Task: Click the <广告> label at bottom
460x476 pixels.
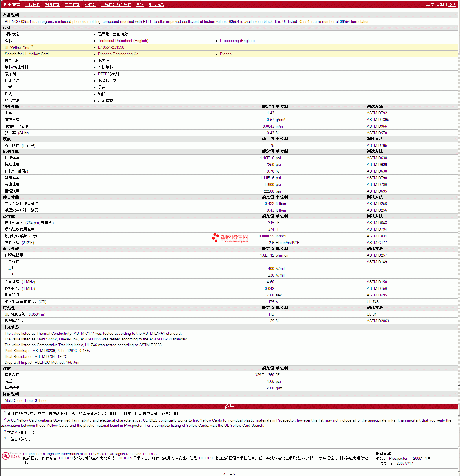Action: (229, 474)
